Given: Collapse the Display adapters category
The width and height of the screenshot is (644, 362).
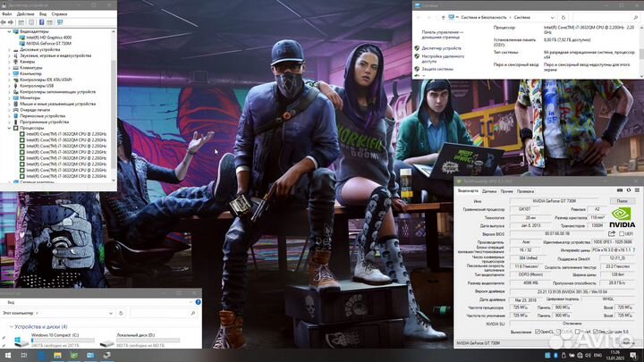Looking at the screenshot, I should pos(10,31).
